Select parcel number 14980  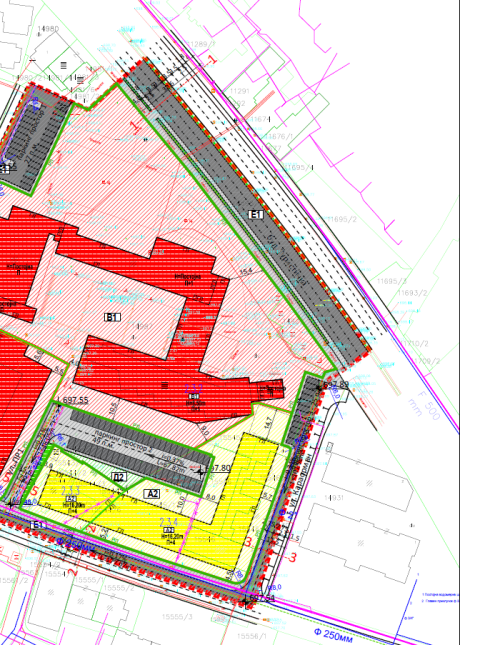coord(48,29)
